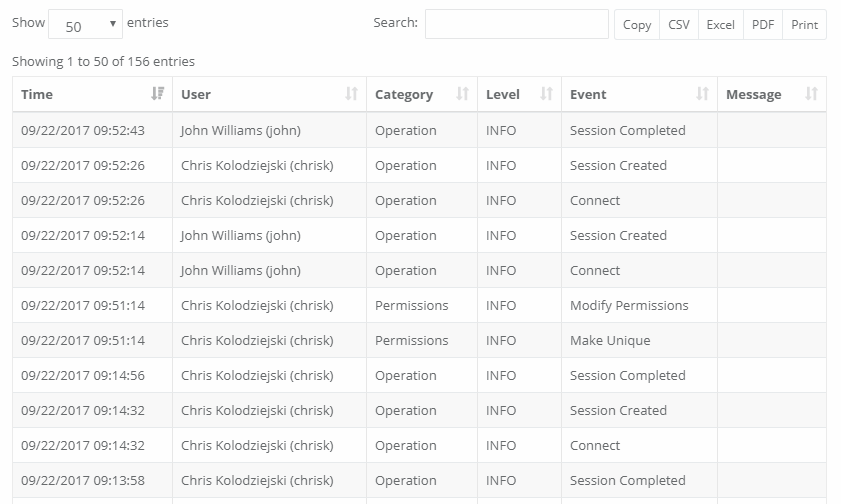Export the log as PDF

tap(763, 25)
